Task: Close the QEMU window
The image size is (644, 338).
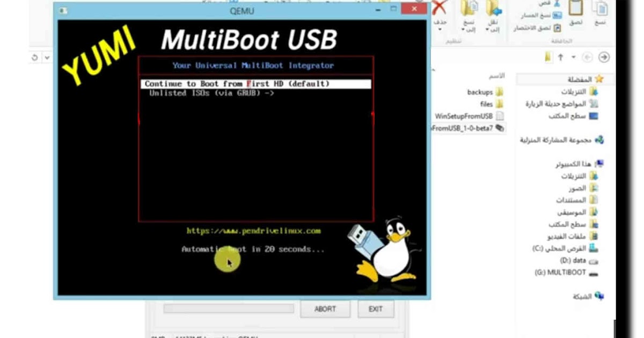Action: (415, 9)
